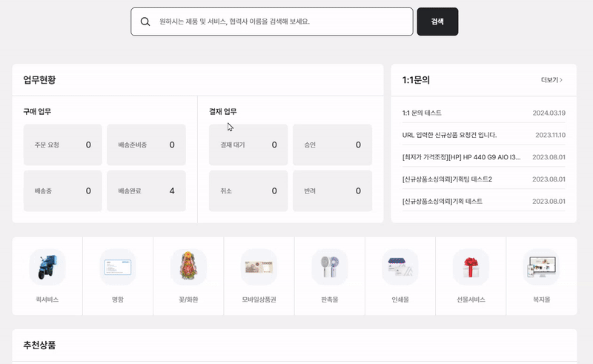593x364 pixels.
Task: Select the 반려 rejected approvals tile
Action: pyautogui.click(x=332, y=191)
